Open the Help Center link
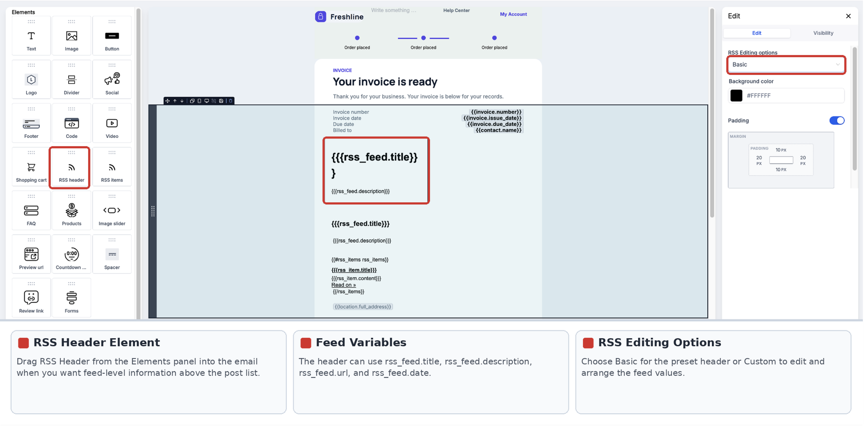 tap(459, 10)
